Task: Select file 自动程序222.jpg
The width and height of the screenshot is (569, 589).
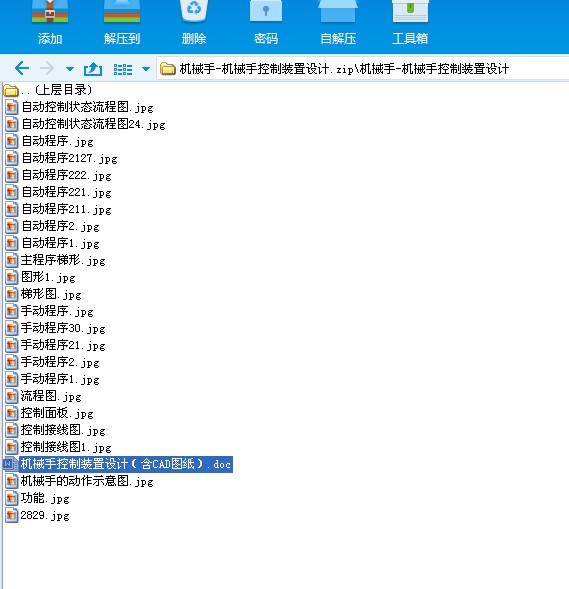Action: tap(59, 175)
